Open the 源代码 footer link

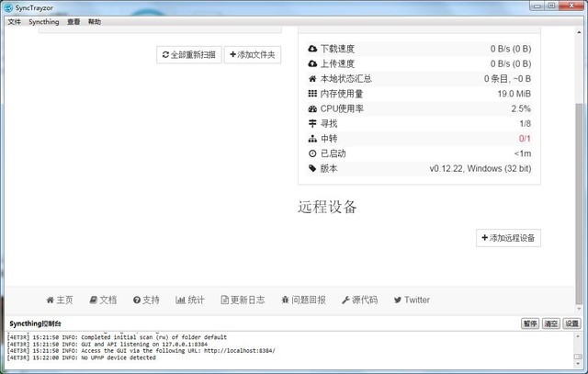(359, 300)
